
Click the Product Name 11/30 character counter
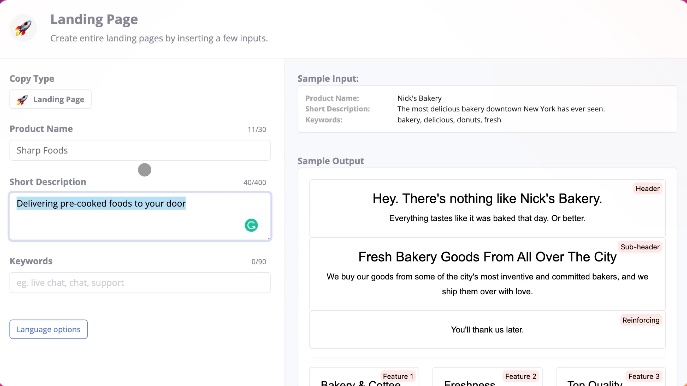[x=257, y=129]
